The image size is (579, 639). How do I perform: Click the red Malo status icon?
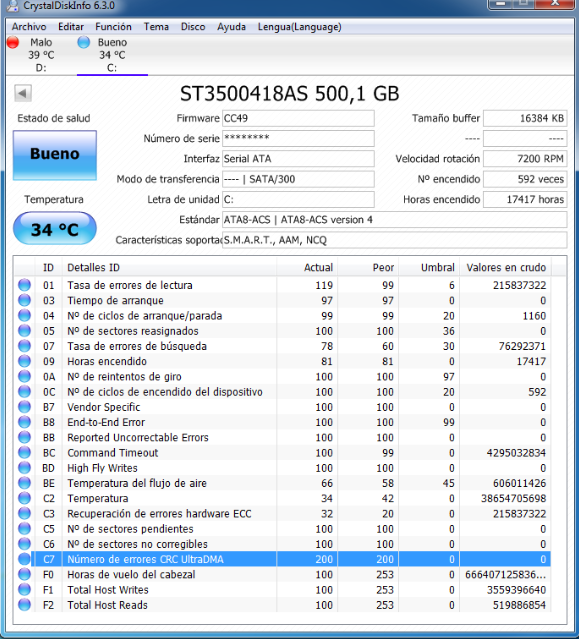coord(13,42)
